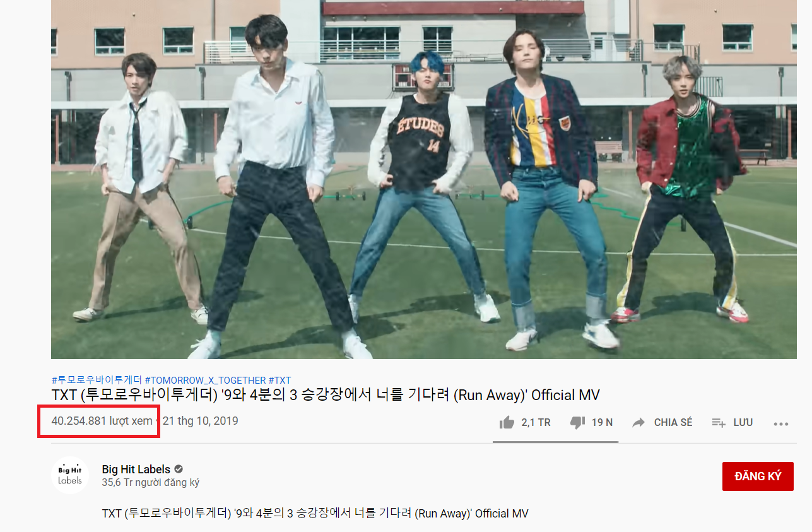Open the #TOMORROW_X_TOGETHER hashtag link
The height and width of the screenshot is (532, 812).
tap(205, 380)
